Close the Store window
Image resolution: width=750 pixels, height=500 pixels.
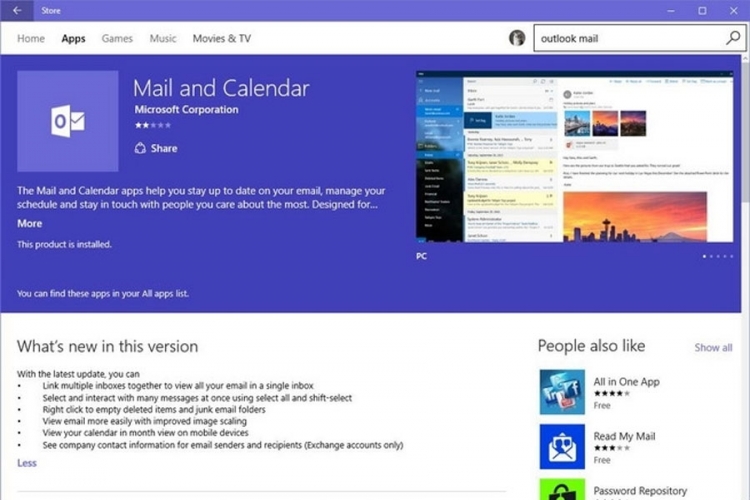pos(733,11)
